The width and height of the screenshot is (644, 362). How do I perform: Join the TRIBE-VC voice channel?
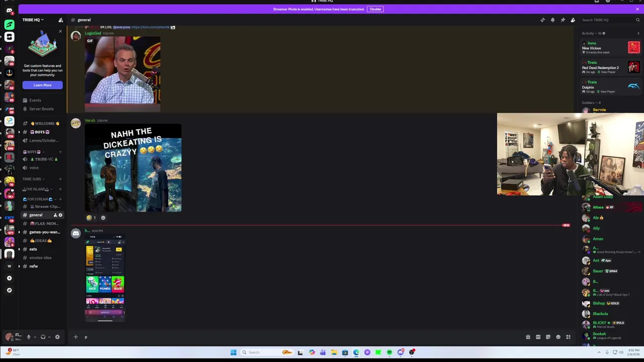42,159
